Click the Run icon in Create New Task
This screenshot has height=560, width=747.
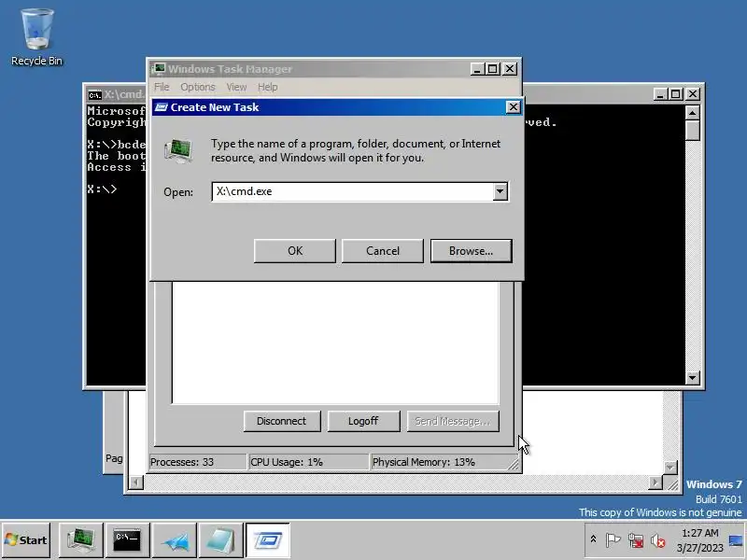(x=178, y=150)
